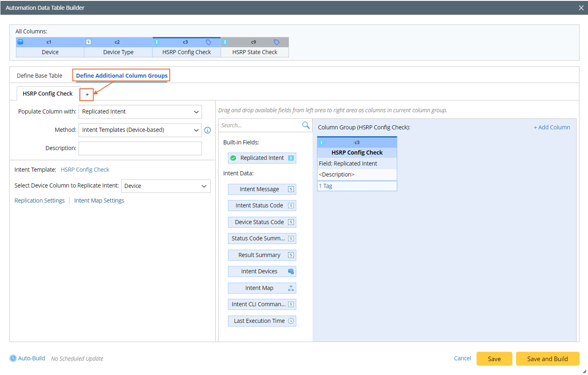Select the HSRP State Check column
The image size is (588, 375).
click(255, 52)
